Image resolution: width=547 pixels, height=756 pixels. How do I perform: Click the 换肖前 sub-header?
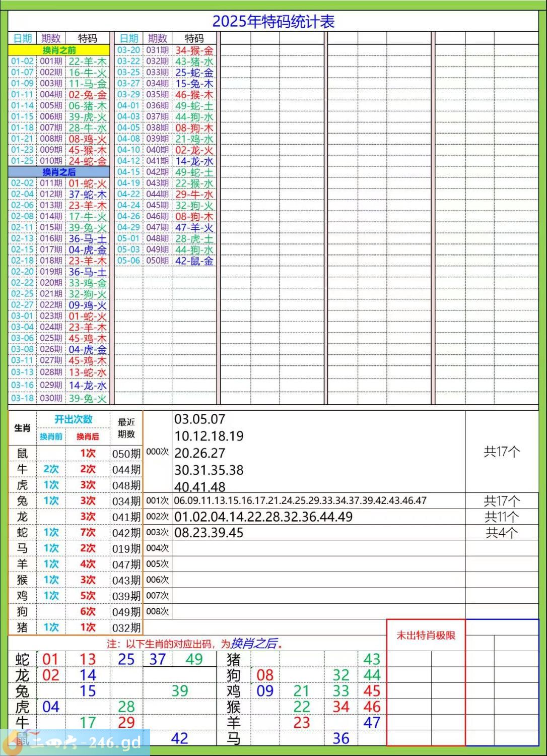click(x=51, y=436)
